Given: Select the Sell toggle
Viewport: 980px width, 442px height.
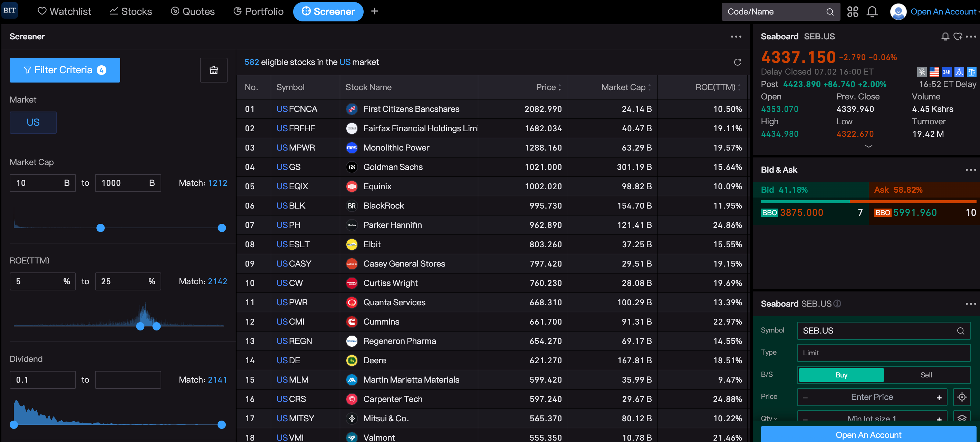Looking at the screenshot, I should 926,375.
